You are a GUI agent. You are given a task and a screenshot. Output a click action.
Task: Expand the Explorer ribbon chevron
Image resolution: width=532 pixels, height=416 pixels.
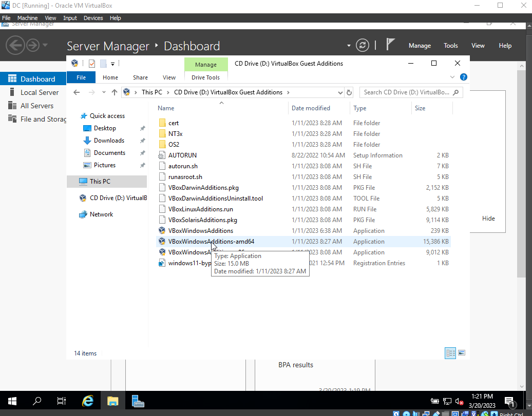[452, 77]
